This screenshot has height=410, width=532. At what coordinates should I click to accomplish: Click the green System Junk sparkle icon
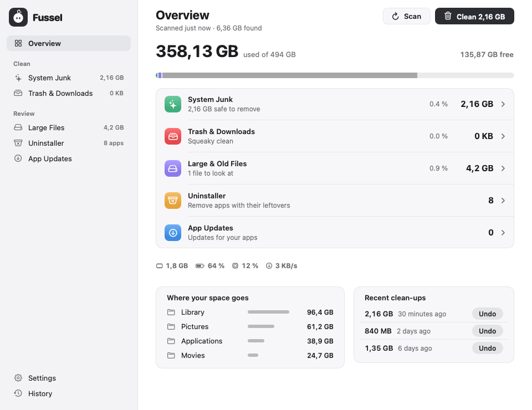[173, 104]
